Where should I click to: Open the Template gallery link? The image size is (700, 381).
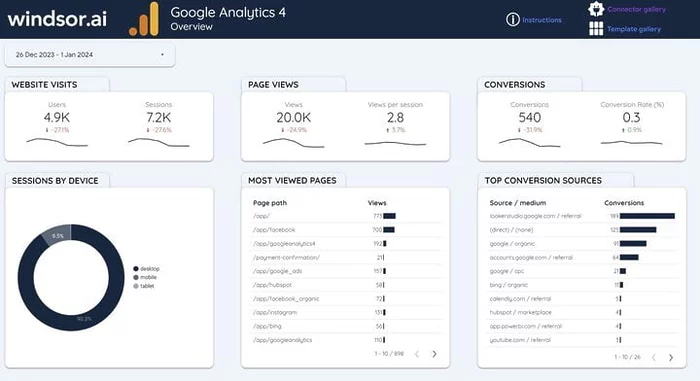(633, 29)
